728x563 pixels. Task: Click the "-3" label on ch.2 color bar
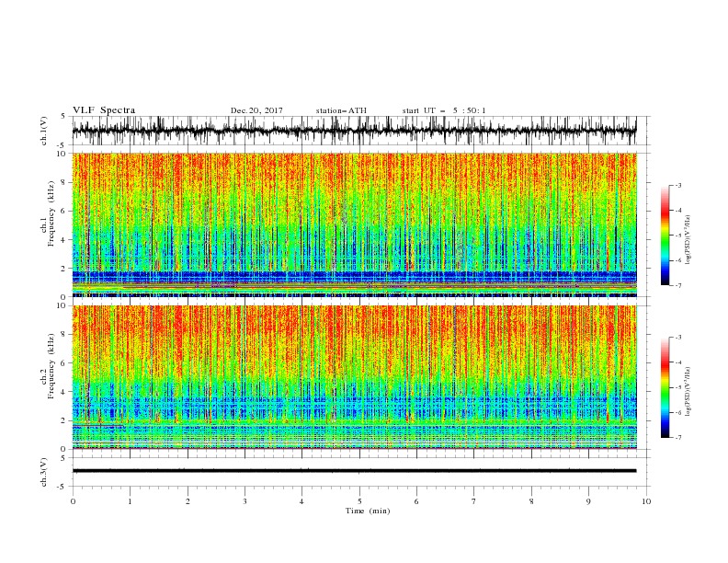coord(678,338)
